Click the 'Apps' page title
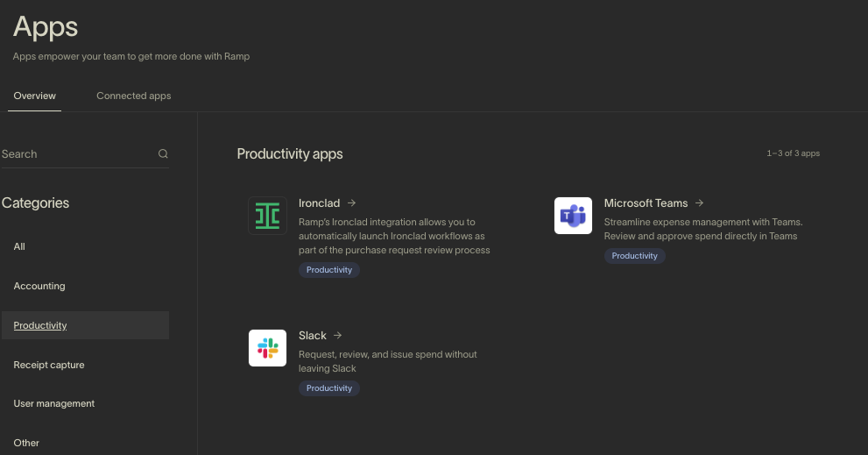Image resolution: width=868 pixels, height=455 pixels. (46, 27)
